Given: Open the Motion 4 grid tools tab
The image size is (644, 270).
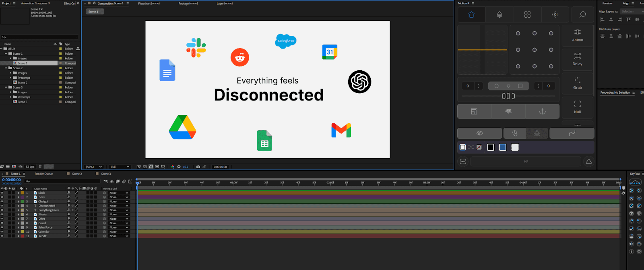Looking at the screenshot, I should tap(527, 14).
